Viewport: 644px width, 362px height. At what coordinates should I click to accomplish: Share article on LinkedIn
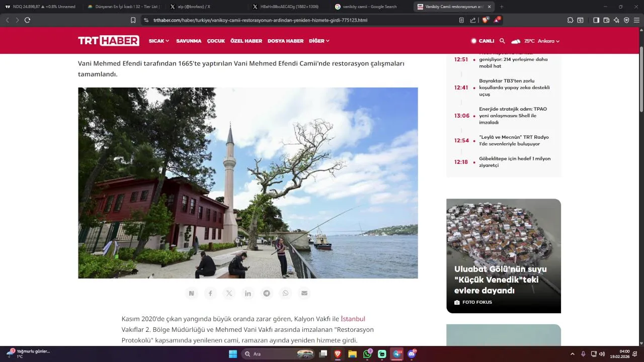248,293
